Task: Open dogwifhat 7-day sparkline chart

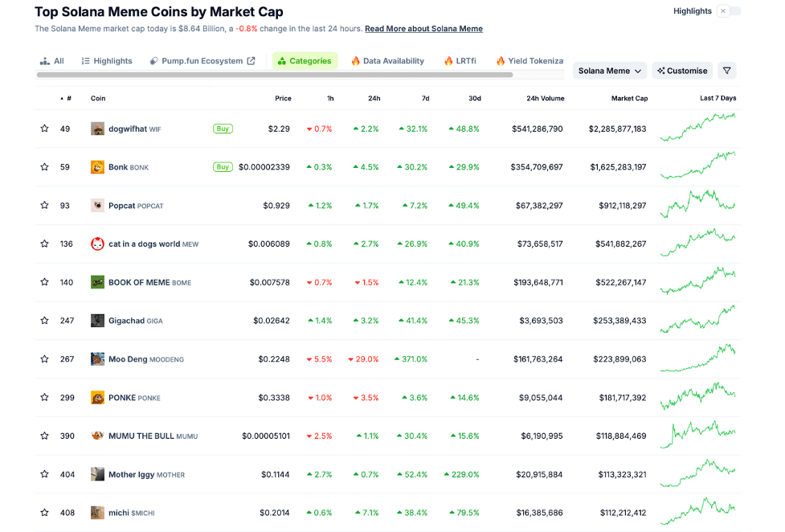Action: pos(698,128)
